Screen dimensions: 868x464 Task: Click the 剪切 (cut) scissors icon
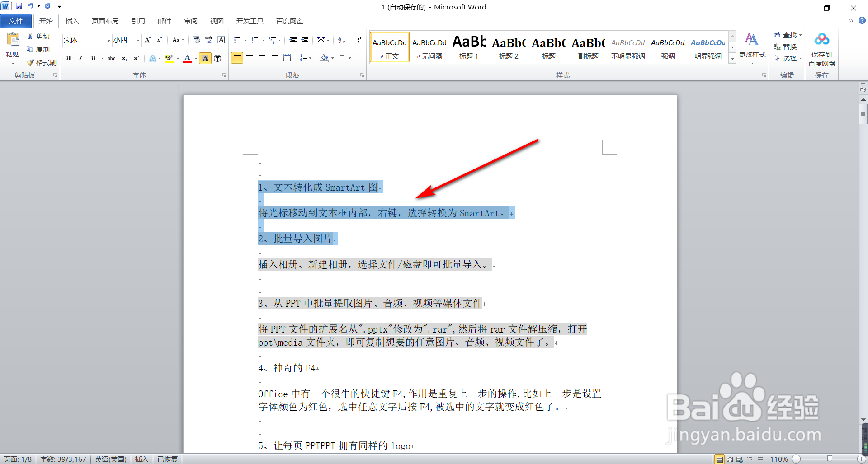30,36
